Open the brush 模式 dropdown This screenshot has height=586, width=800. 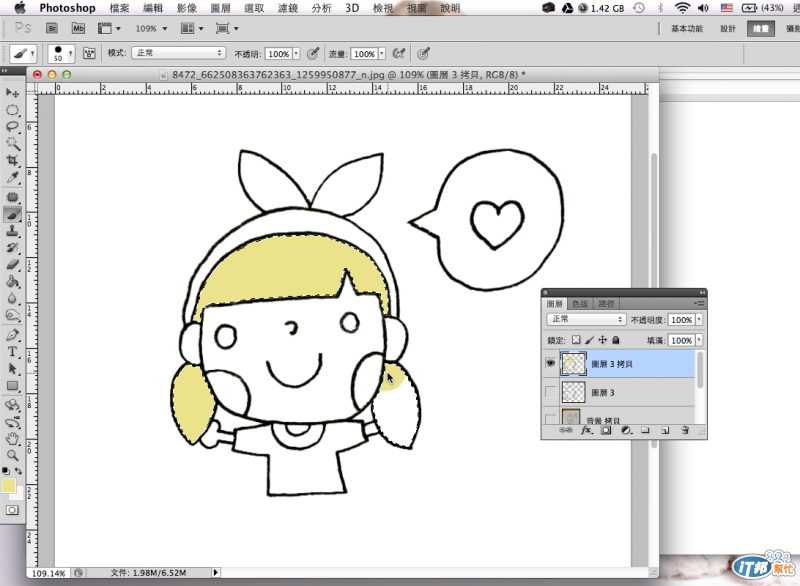[x=179, y=53]
